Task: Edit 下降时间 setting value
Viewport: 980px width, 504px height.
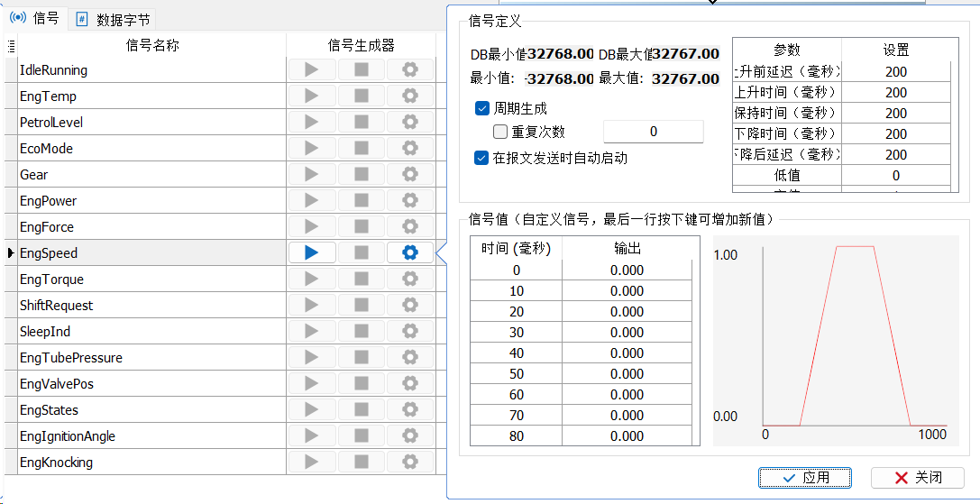Action: pos(895,133)
